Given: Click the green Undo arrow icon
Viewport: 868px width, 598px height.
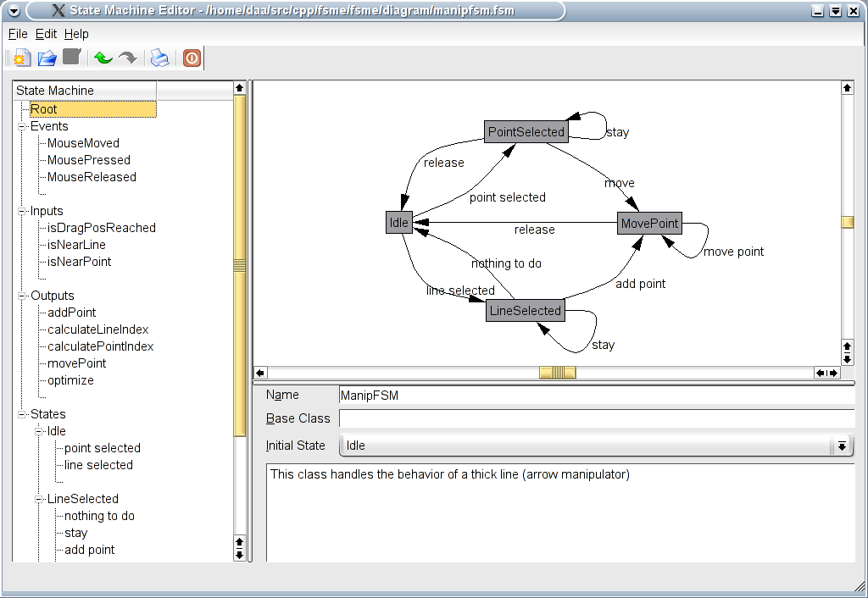Looking at the screenshot, I should (x=103, y=58).
